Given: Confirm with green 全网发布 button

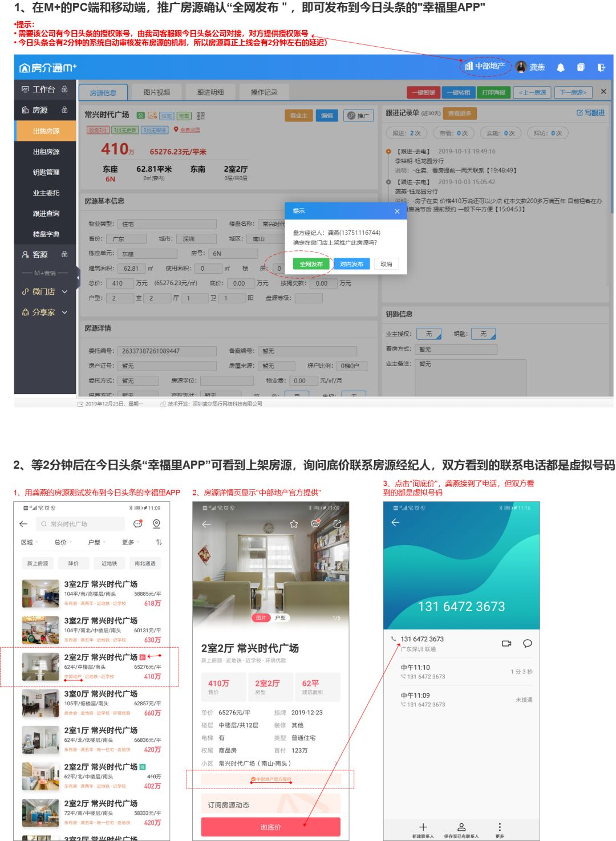Looking at the screenshot, I should 311,264.
